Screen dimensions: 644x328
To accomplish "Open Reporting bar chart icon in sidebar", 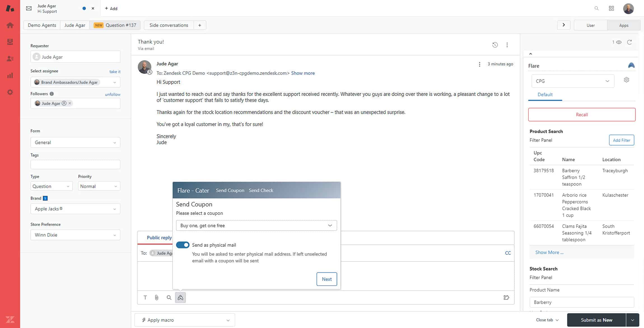I will point(10,75).
